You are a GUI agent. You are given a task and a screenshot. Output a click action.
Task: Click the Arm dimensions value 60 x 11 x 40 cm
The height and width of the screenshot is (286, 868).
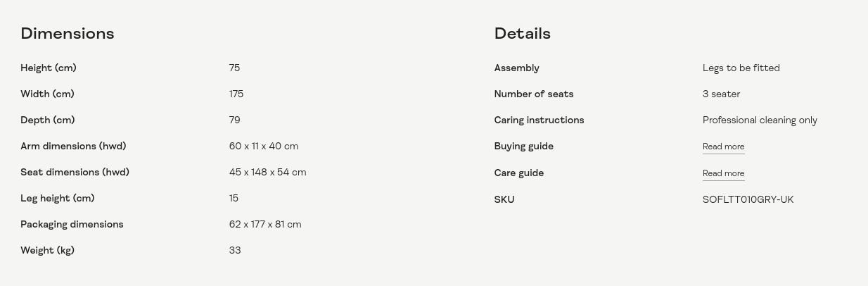click(263, 147)
